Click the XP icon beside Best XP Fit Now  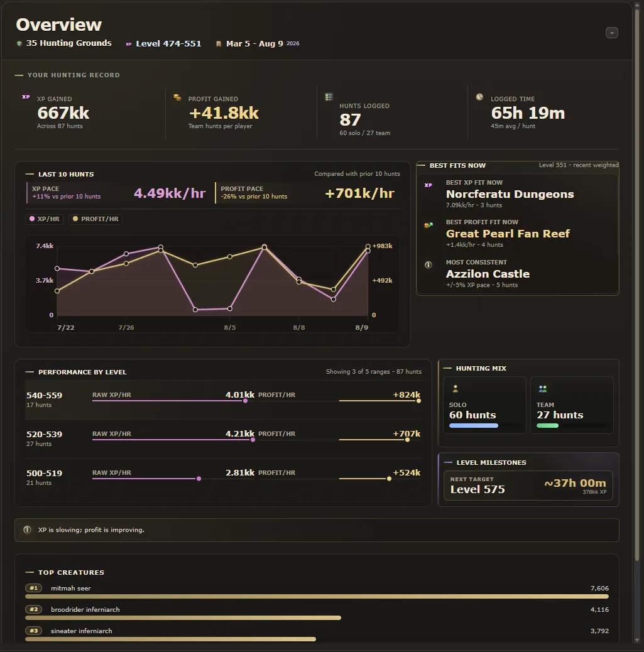[x=428, y=185]
